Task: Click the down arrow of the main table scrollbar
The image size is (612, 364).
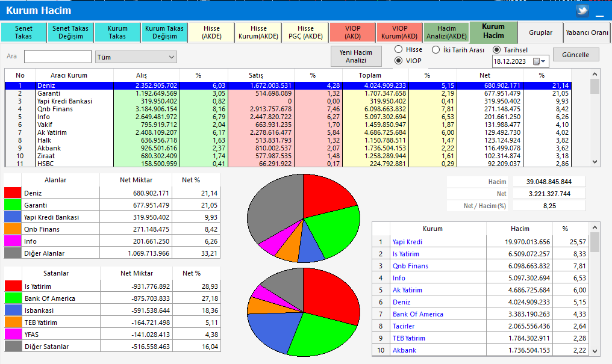Action: [595, 162]
